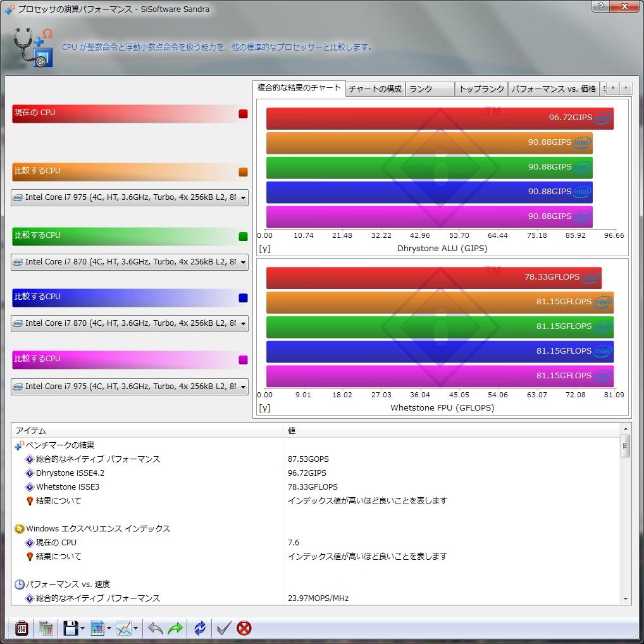Click the tab strip scroll-left arrow
Viewport: 644px width, 644px height.
[x=612, y=89]
